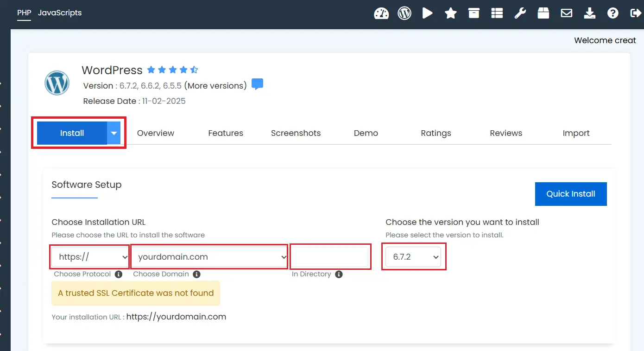Open the demos play icon
This screenshot has height=351, width=644.
point(427,13)
